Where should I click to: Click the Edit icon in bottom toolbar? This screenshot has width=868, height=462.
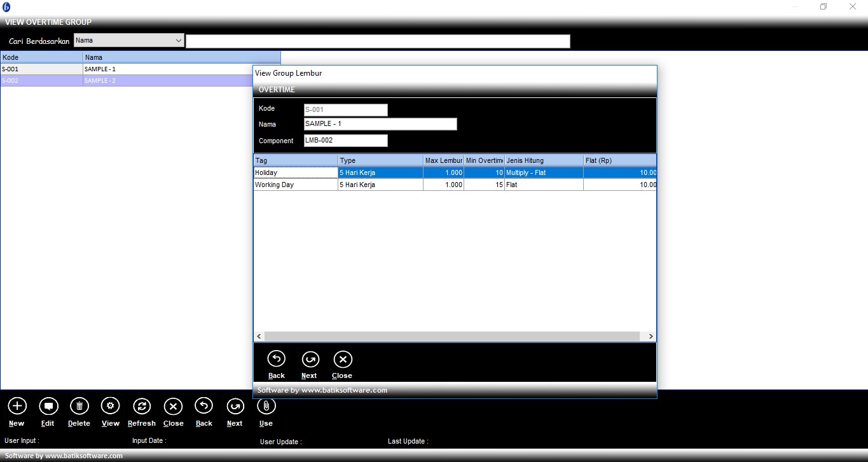click(48, 406)
